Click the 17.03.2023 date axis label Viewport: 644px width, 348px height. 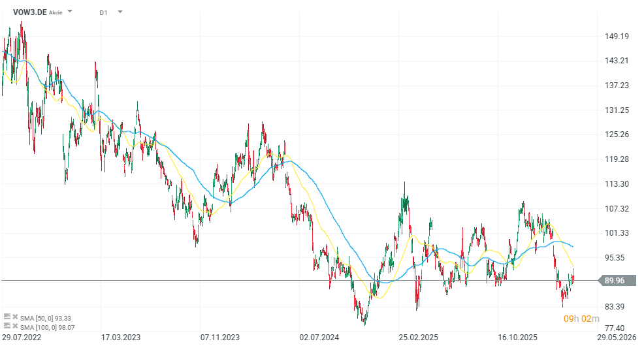tap(121, 338)
